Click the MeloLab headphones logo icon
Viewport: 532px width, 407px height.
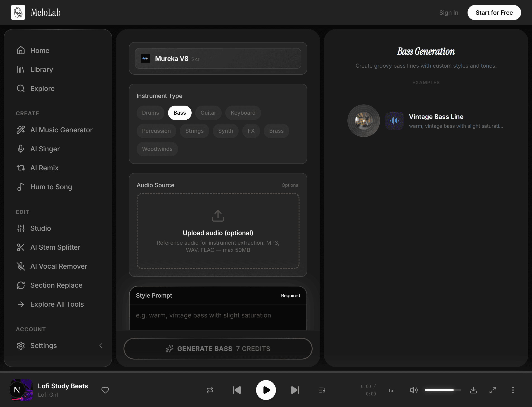coord(18,12)
